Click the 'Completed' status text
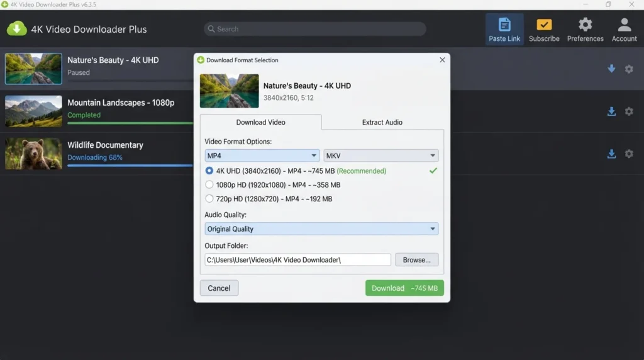Image resolution: width=644 pixels, height=360 pixels. pyautogui.click(x=84, y=115)
